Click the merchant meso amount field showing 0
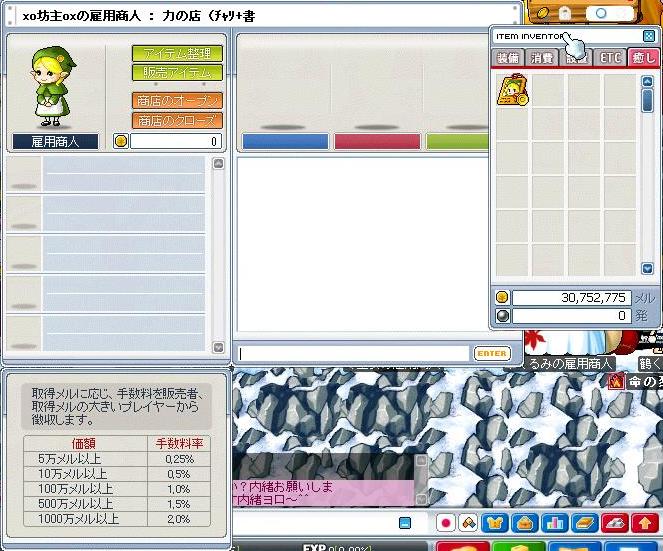Viewport: 663px width, 551px height. click(x=175, y=141)
